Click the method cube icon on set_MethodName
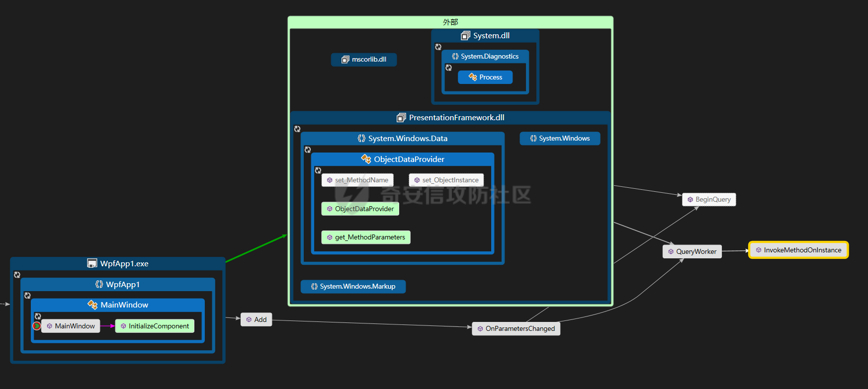 click(x=330, y=180)
